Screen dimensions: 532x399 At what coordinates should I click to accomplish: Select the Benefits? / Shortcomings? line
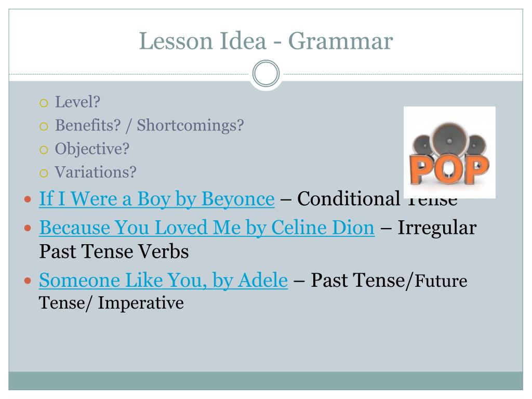tap(150, 125)
